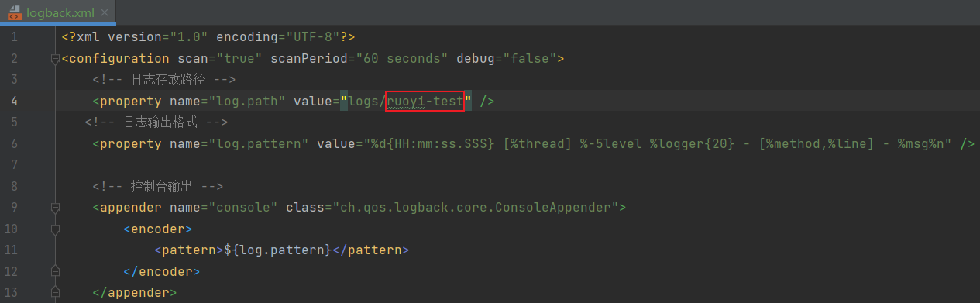Click fold marker at closing encoder tag
Image resolution: width=980 pixels, height=303 pixels.
pyautogui.click(x=54, y=271)
